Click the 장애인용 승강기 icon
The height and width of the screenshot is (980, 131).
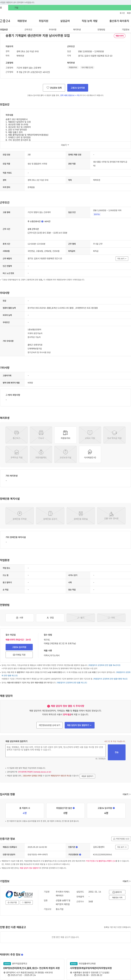click(50, 516)
